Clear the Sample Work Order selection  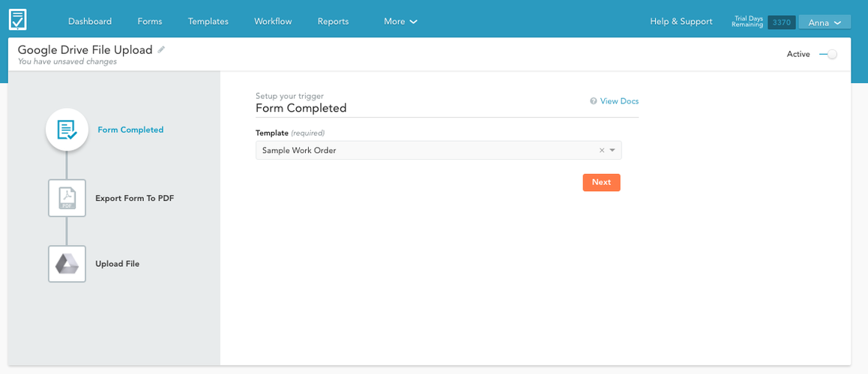pyautogui.click(x=602, y=151)
